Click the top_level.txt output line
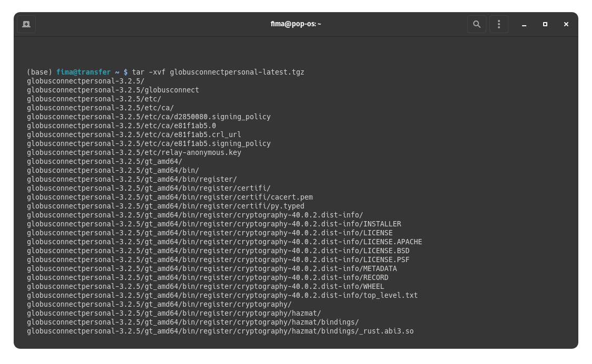The width and height of the screenshot is (592, 364). pos(222,295)
